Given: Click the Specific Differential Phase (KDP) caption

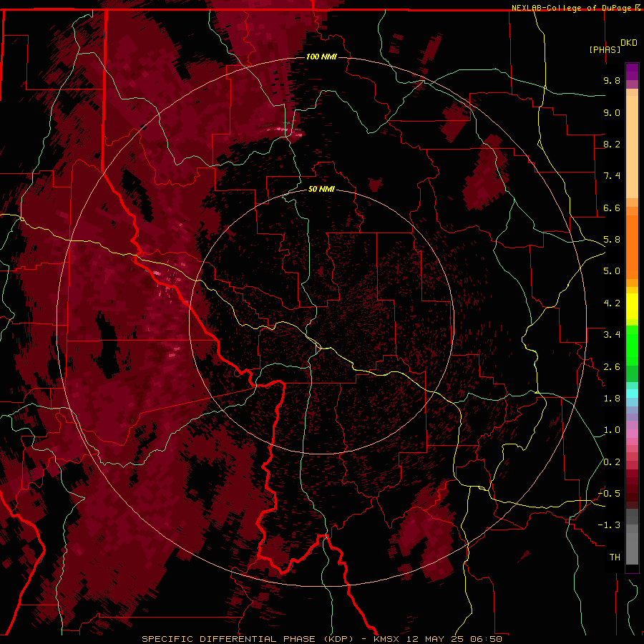Looking at the screenshot, I should [248, 639].
